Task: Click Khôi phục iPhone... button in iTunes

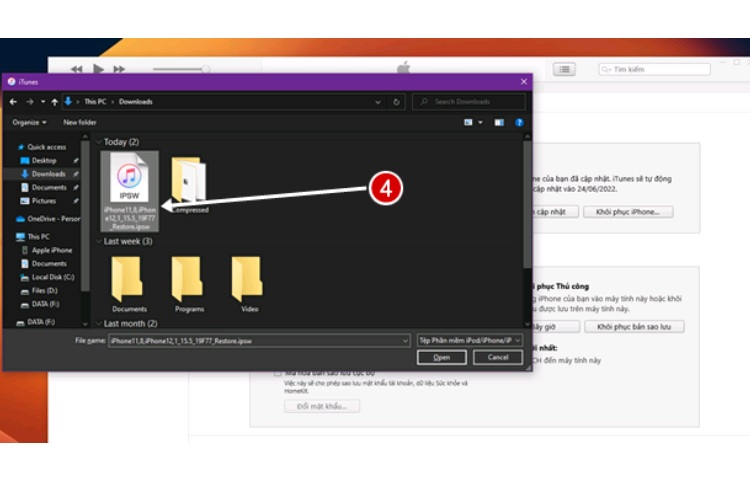Action: [628, 212]
